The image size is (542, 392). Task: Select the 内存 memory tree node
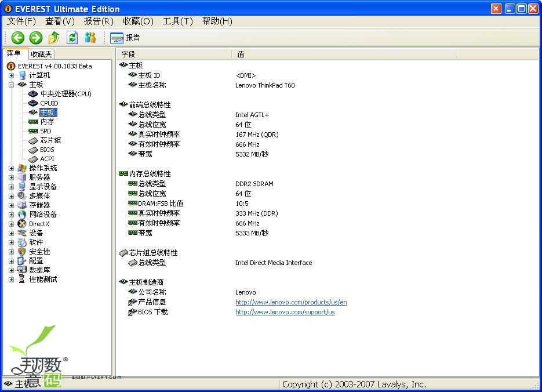47,122
